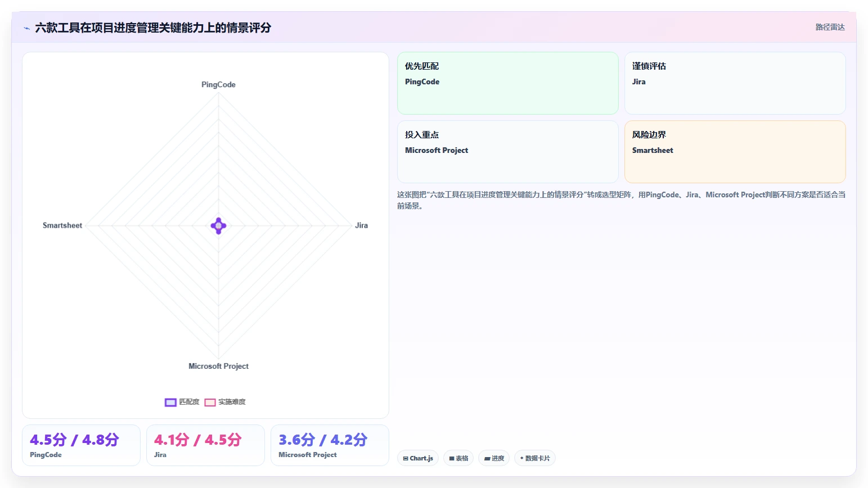Screen dimensions: 868x488
Task: Click the Smartsheet axis label on radar
Action: click(x=62, y=225)
